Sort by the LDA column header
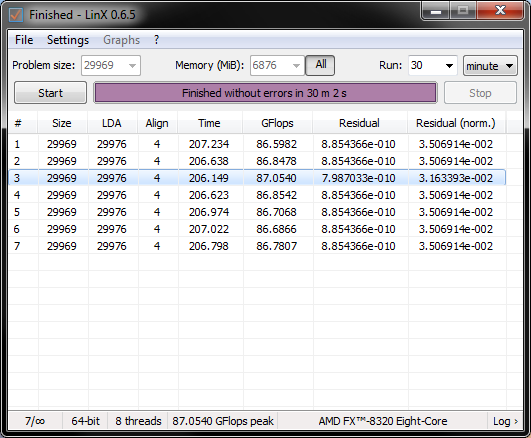The height and width of the screenshot is (438, 531). pyautogui.click(x=112, y=123)
